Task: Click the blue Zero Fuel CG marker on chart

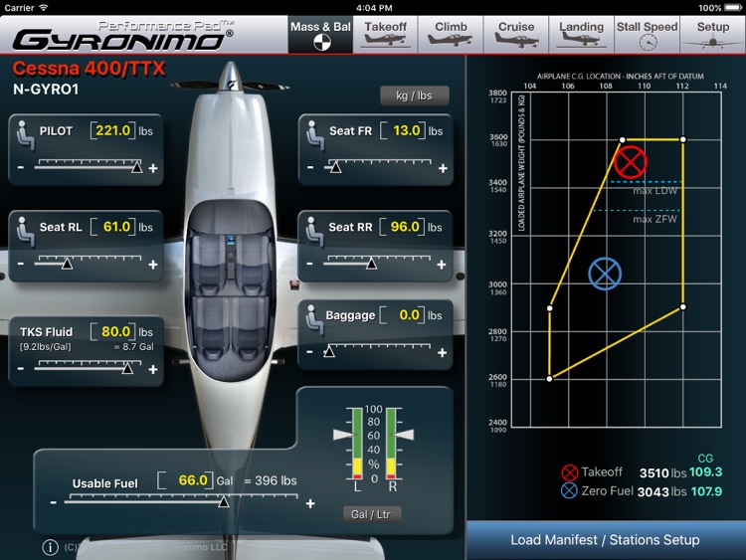Action: [605, 275]
